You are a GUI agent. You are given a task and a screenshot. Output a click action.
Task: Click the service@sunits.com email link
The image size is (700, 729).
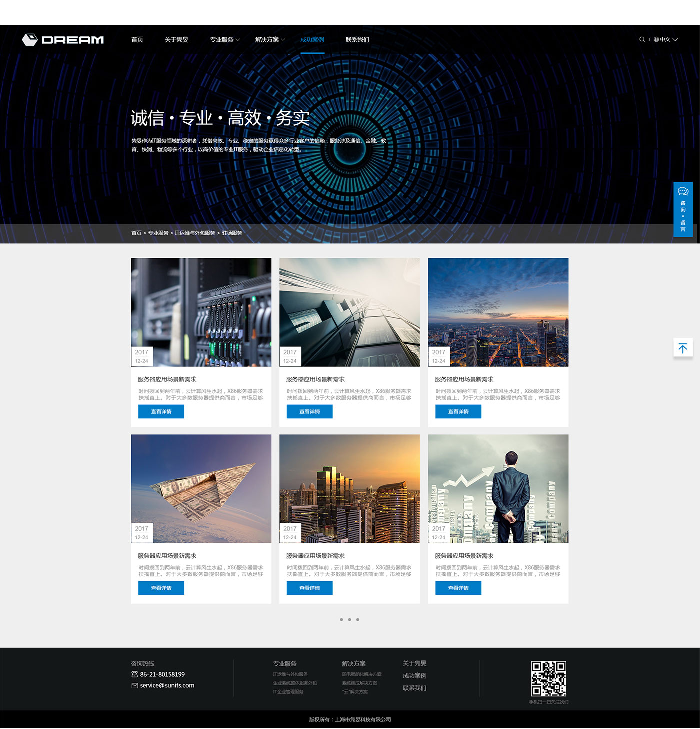pyautogui.click(x=167, y=686)
